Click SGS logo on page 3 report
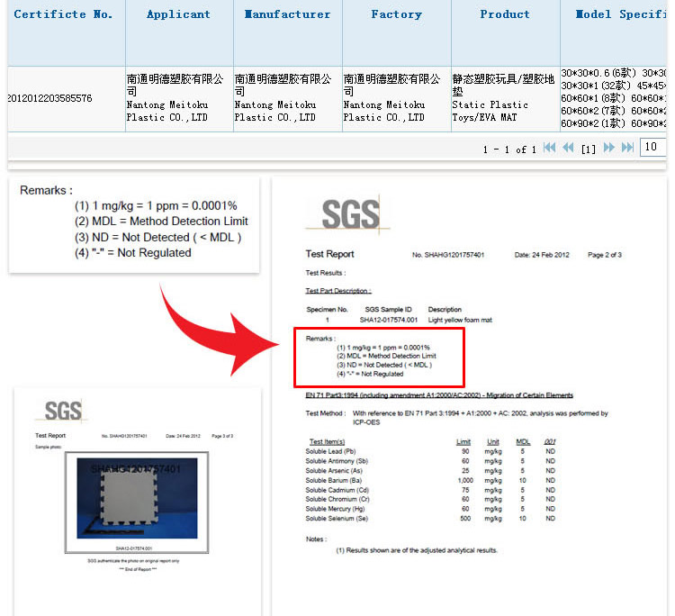This screenshot has width=675, height=616. [62, 411]
